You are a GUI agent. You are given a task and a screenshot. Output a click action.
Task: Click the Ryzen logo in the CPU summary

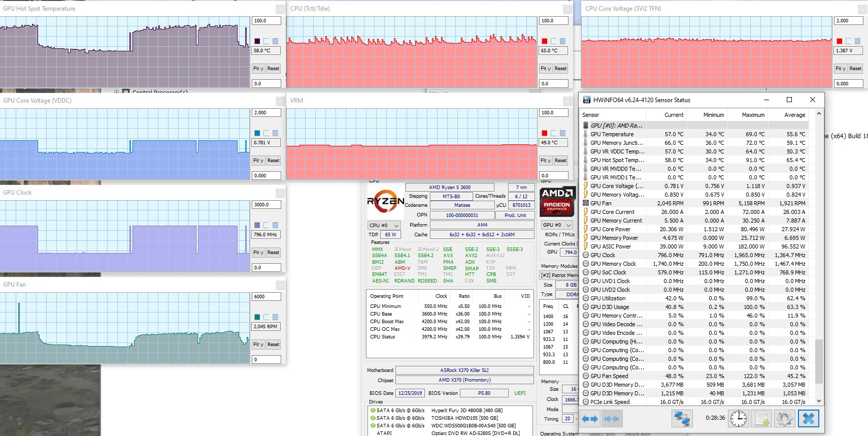(385, 201)
